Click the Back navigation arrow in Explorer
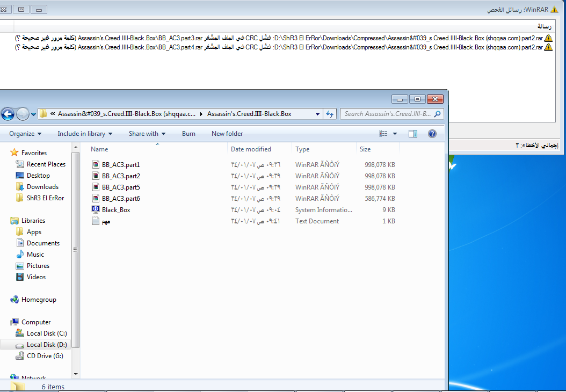The image size is (566, 392). pos(8,114)
